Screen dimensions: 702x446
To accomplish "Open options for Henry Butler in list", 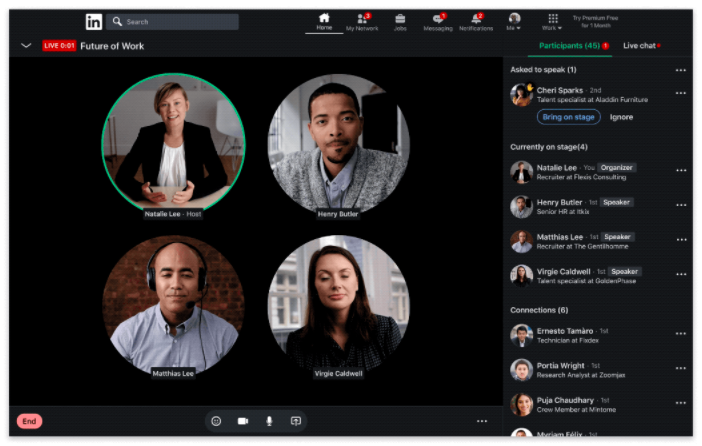I will click(681, 205).
